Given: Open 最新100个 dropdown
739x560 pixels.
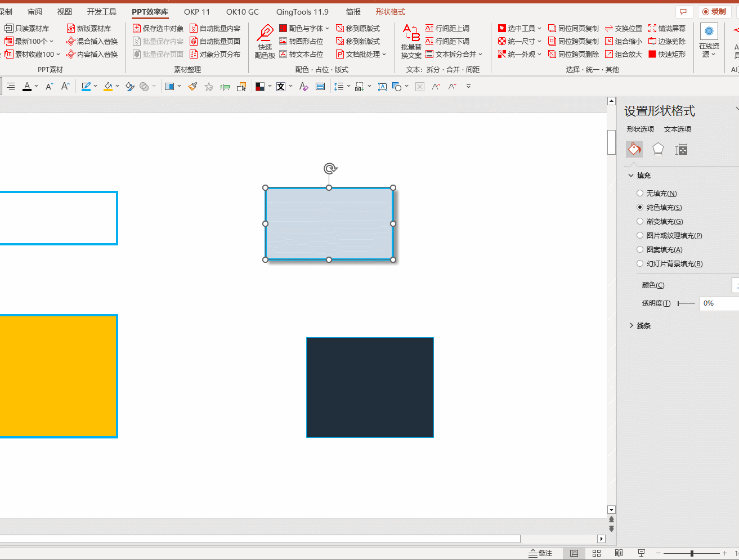Looking at the screenshot, I should coord(29,41).
